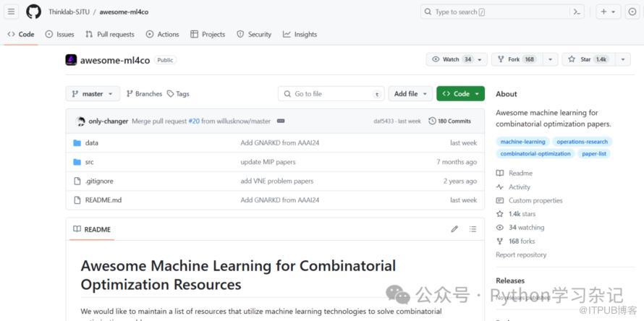Click the pencil icon to edit README
The image size is (644, 321).
(454, 229)
